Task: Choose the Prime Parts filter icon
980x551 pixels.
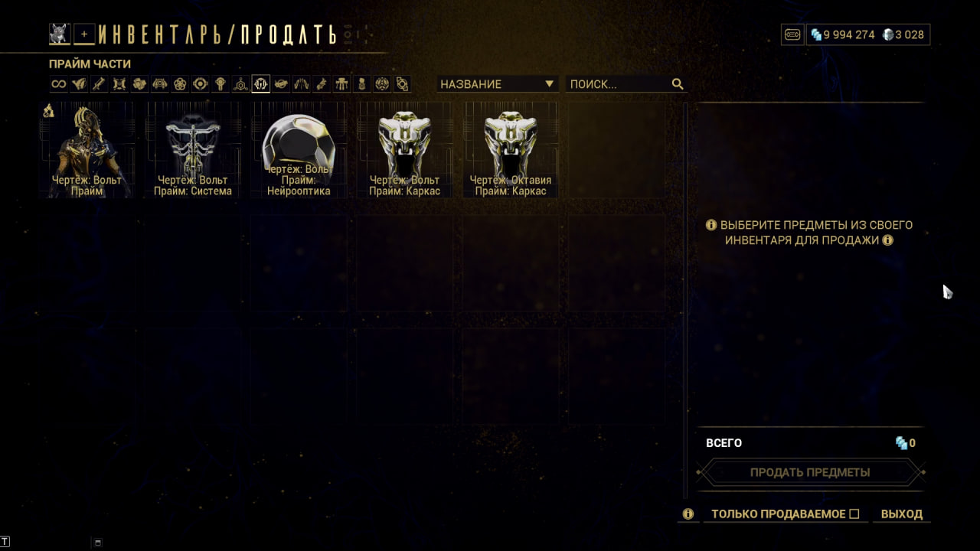Action: click(261, 84)
